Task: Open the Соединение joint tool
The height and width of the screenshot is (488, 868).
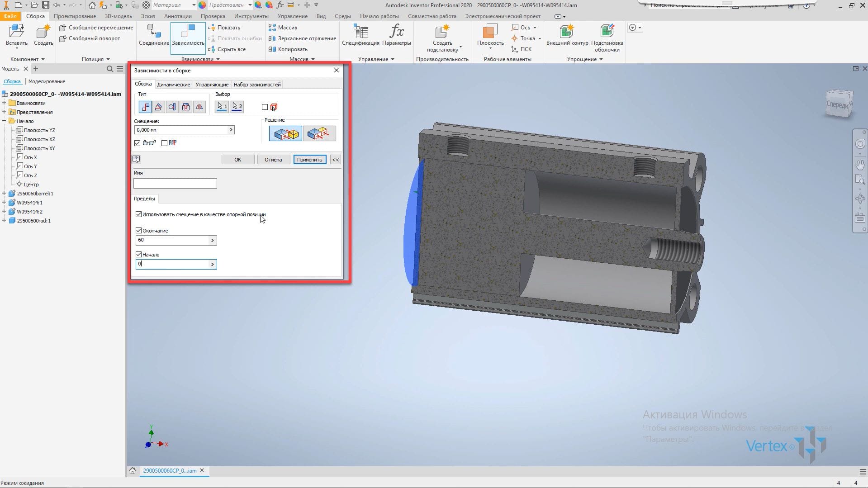Action: click(154, 35)
